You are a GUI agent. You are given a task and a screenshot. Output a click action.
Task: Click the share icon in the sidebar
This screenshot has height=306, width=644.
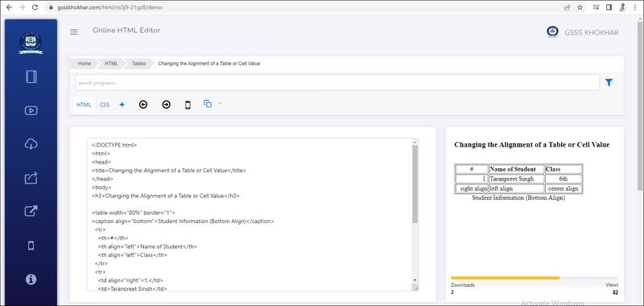coord(31,178)
